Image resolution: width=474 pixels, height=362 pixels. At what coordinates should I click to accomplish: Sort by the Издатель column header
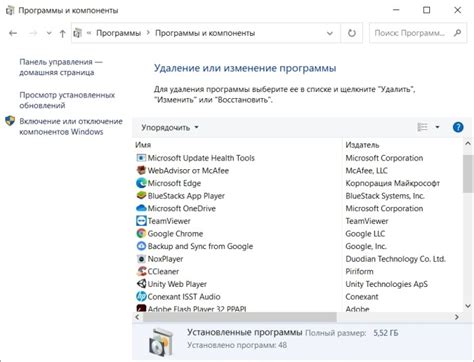(x=362, y=145)
